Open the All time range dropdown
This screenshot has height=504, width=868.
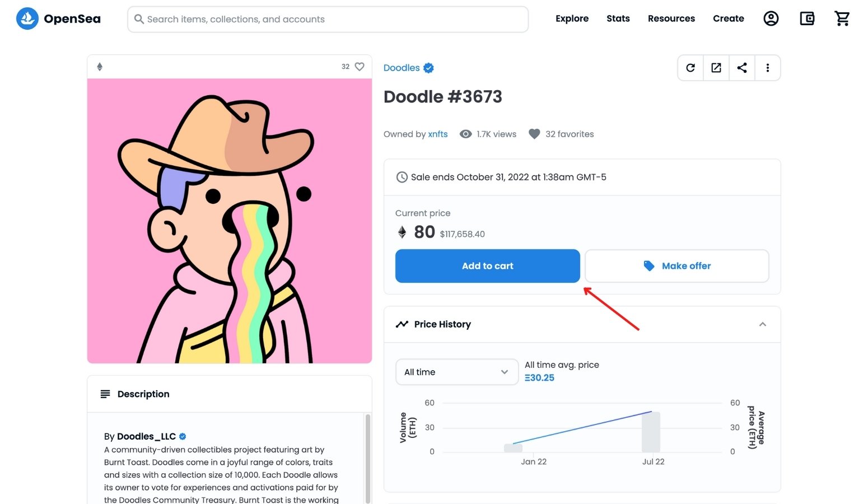point(457,372)
